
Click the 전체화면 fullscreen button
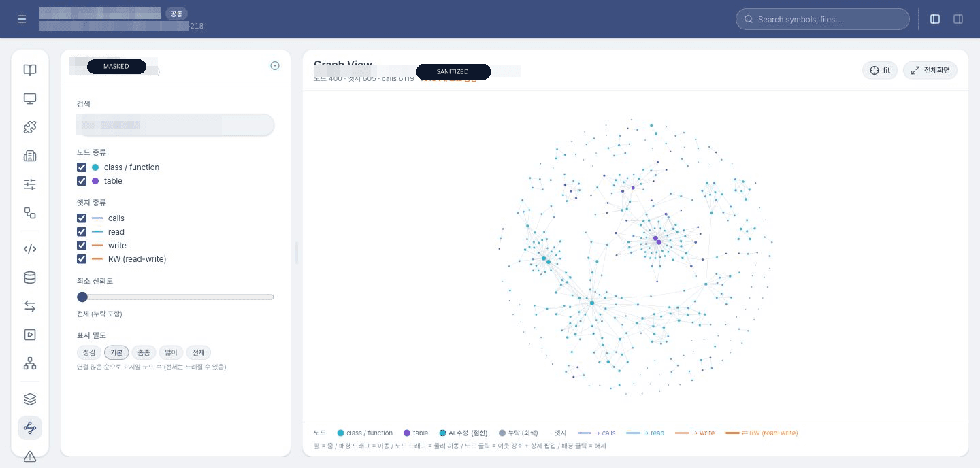pos(930,70)
